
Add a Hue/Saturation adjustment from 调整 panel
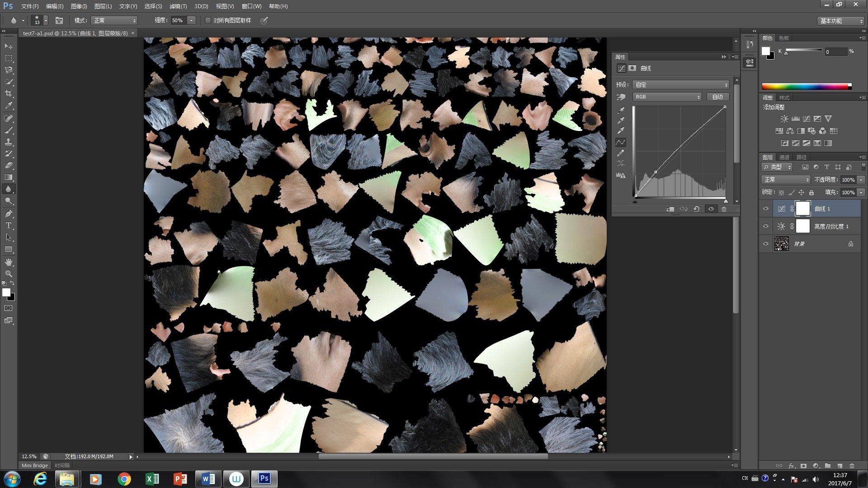pyautogui.click(x=779, y=131)
